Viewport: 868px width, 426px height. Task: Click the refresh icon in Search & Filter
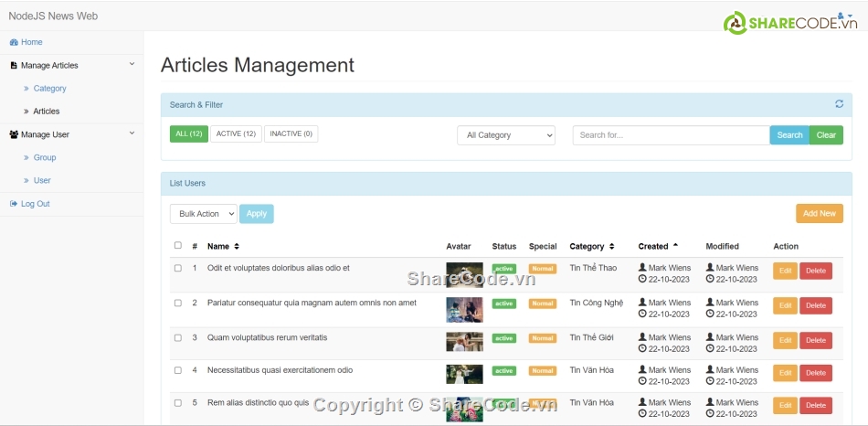point(839,104)
